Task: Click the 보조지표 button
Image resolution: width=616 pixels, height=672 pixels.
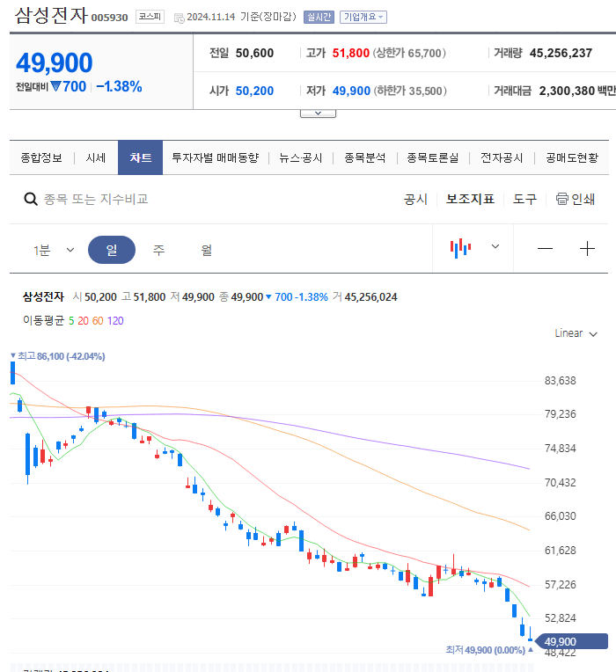Action: [470, 199]
